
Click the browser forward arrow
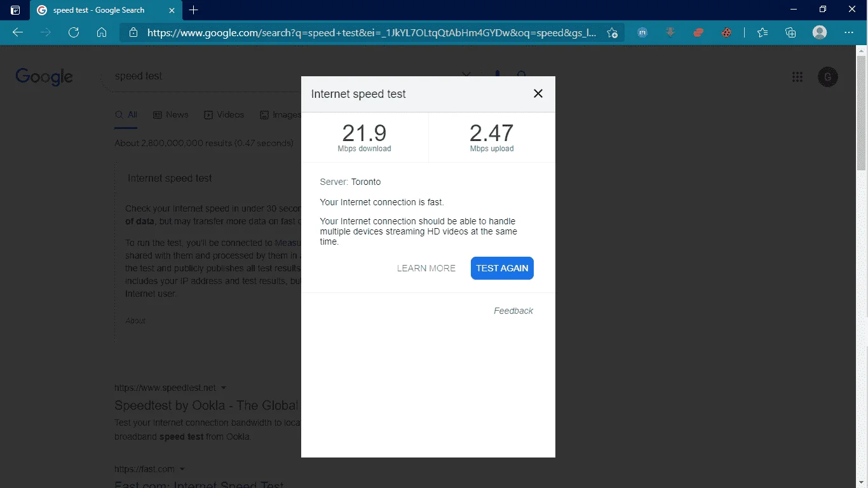[x=46, y=32]
